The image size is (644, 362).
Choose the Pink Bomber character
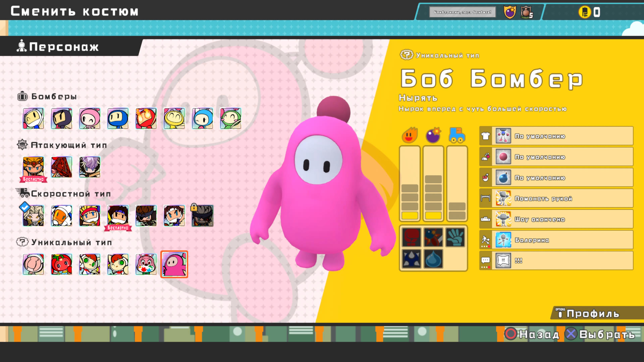(x=90, y=118)
